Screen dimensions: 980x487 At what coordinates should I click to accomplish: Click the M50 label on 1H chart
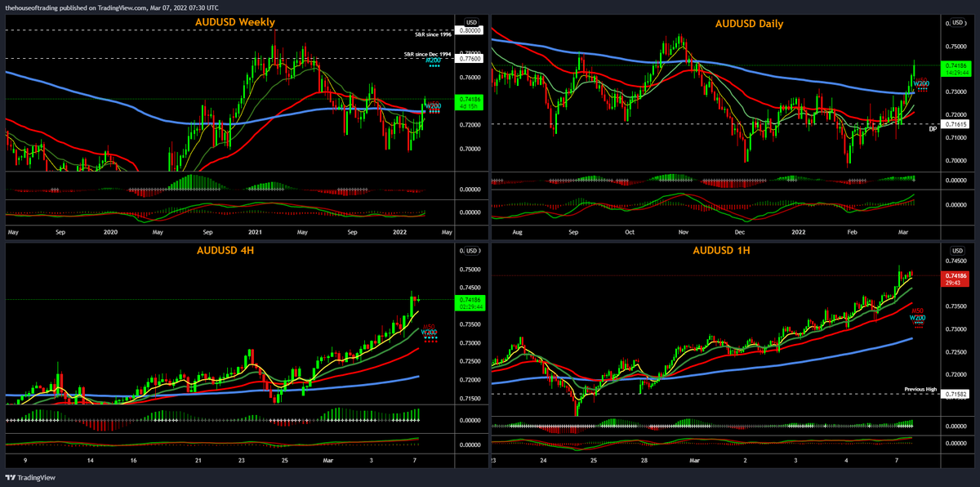click(x=918, y=311)
